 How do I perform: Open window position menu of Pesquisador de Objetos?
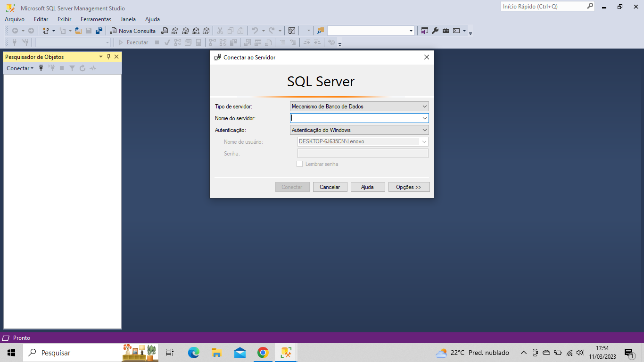click(100, 57)
